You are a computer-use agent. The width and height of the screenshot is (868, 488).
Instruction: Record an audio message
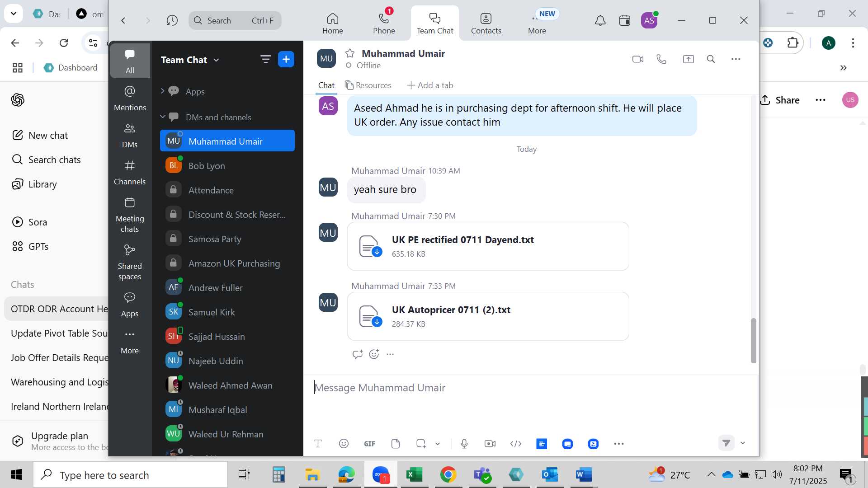point(464,444)
